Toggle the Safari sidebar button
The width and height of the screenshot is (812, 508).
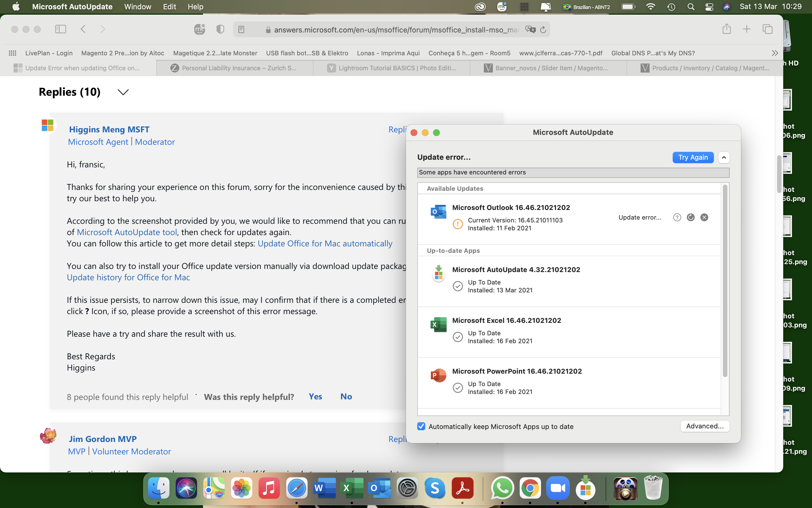click(x=60, y=29)
